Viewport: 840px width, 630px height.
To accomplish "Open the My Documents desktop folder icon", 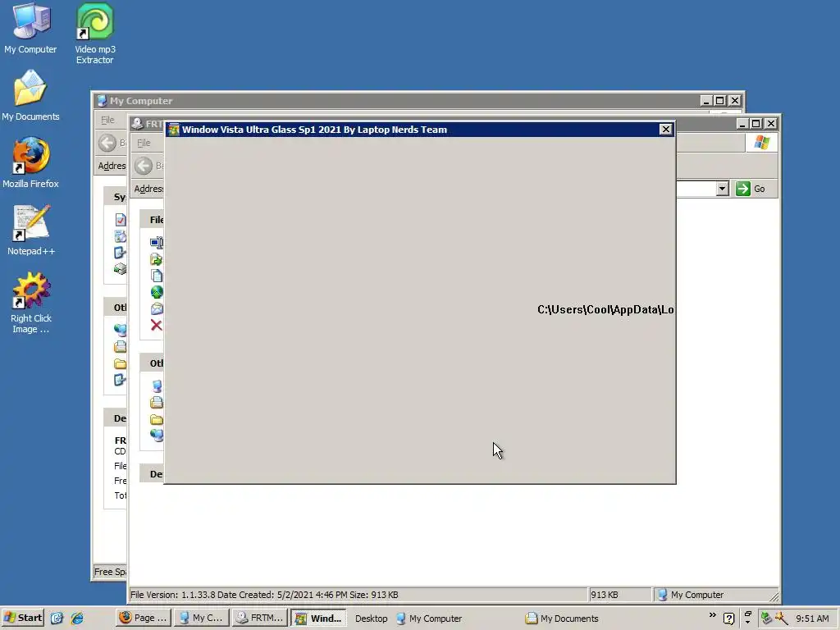I will click(x=30, y=95).
